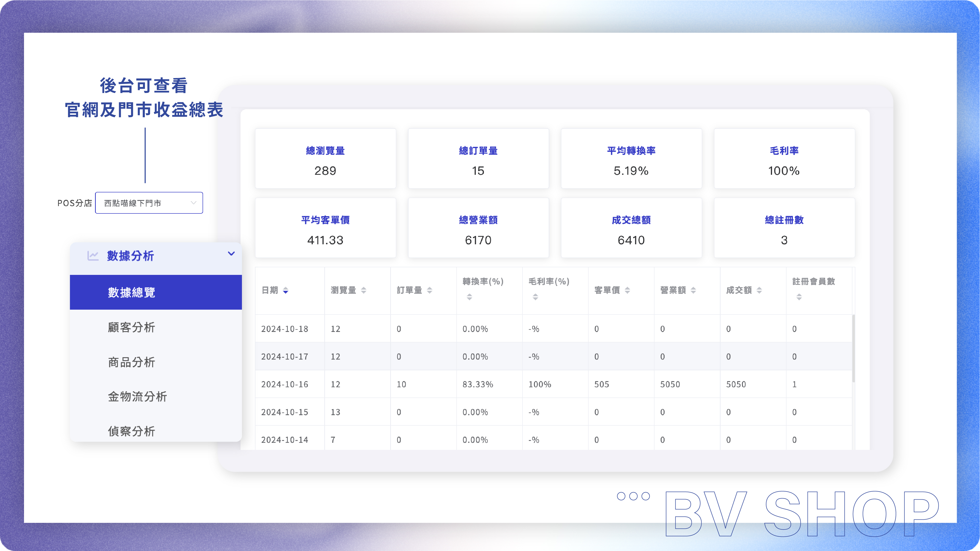Viewport: 980px width, 551px height.
Task: Sort table by 訂單量 arrow icon
Action: tap(430, 291)
